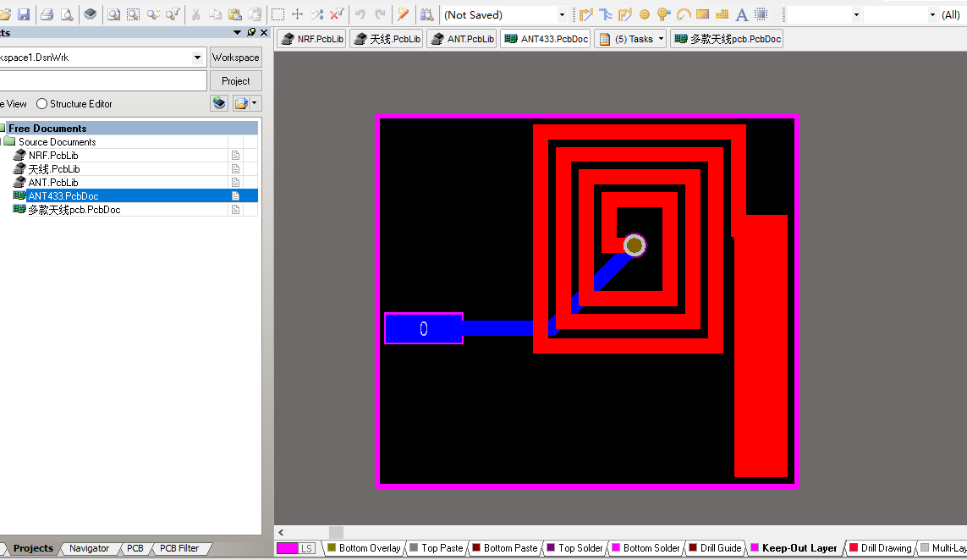Image resolution: width=967 pixels, height=560 pixels.
Task: Click the Workspace button
Action: click(x=235, y=58)
